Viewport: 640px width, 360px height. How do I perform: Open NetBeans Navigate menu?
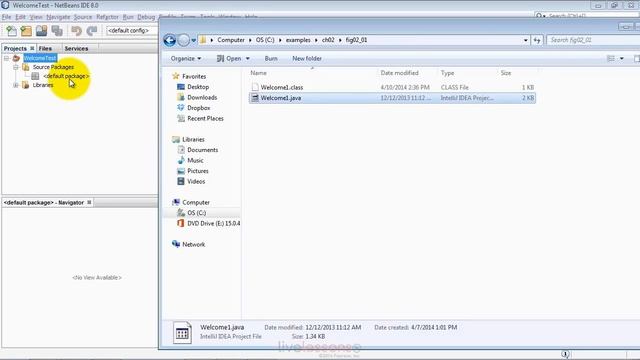[x=58, y=17]
